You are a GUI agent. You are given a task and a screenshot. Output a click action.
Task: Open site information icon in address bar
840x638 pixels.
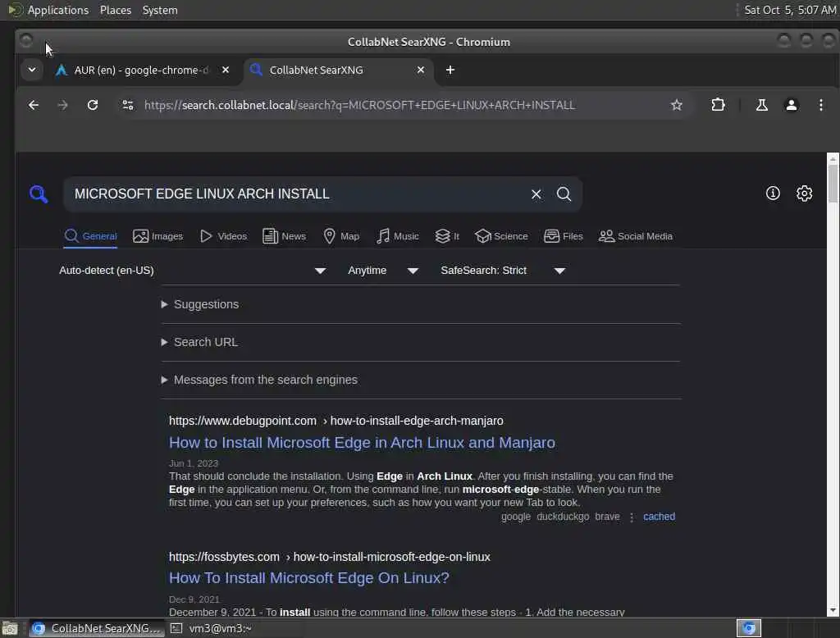pyautogui.click(x=127, y=105)
